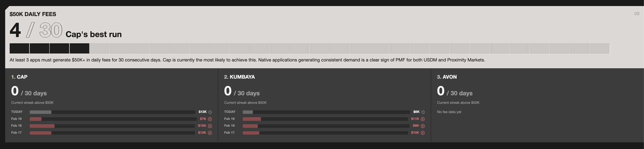The image size is (644, 149).
Task: Click the "$50K DAILY FEES" section title
Action: (33, 14)
